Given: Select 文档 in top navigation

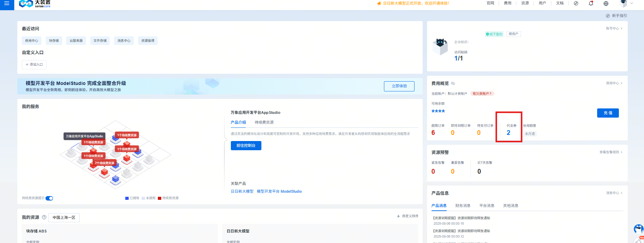Looking at the screenshot, I should 560,3.
